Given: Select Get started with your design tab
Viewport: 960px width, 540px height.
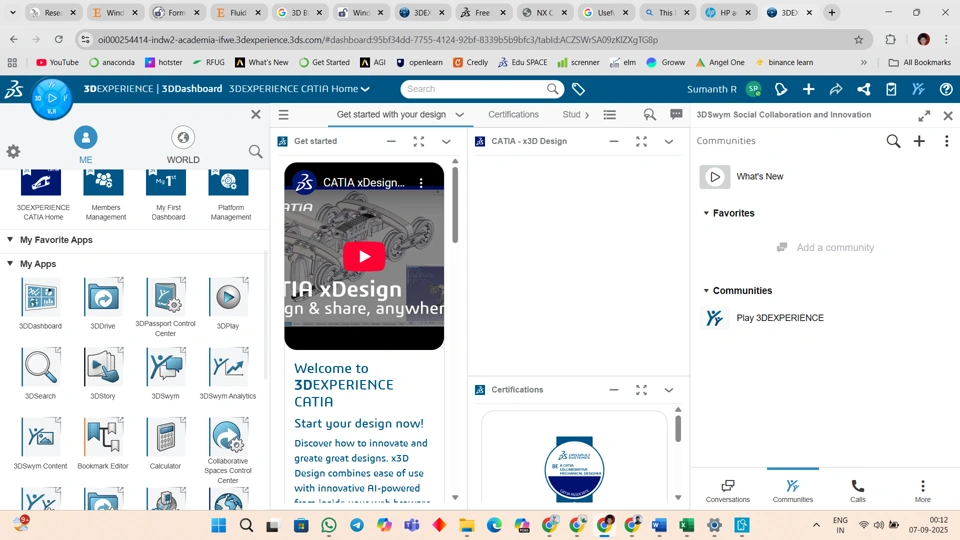Looking at the screenshot, I should pyautogui.click(x=391, y=114).
